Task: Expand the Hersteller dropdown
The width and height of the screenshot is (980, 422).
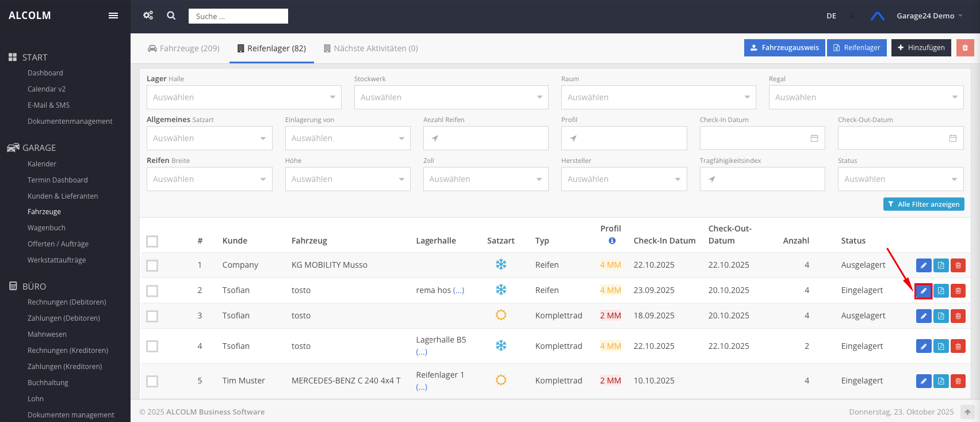Action: point(624,179)
